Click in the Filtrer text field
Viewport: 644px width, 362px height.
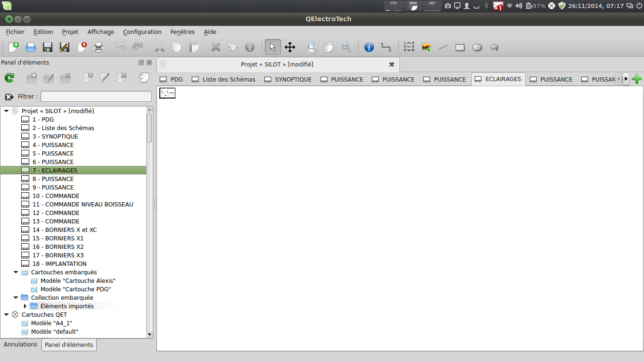click(x=96, y=97)
